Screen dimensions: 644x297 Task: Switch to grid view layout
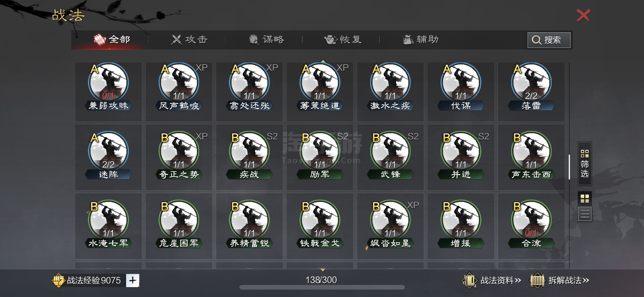click(x=585, y=199)
